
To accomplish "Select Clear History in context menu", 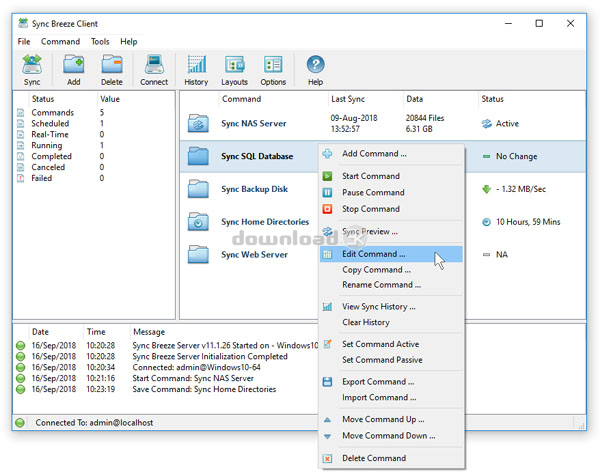I will [x=391, y=322].
